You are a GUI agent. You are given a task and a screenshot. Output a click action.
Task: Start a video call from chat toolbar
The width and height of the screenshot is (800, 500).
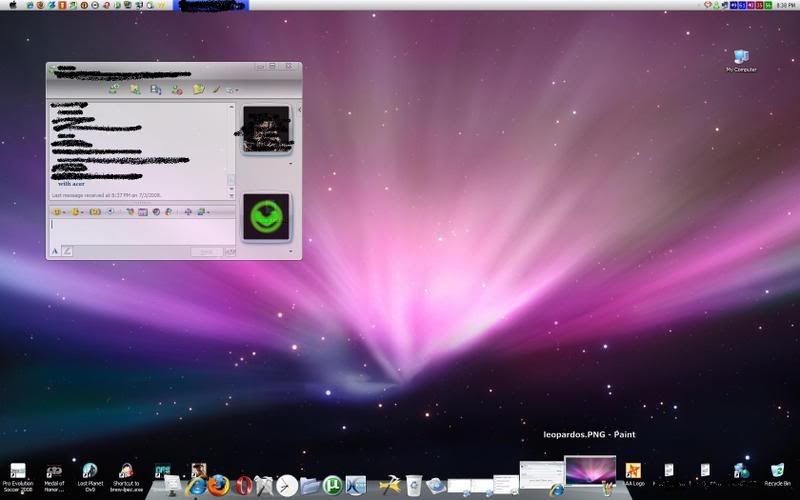pyautogui.click(x=156, y=90)
